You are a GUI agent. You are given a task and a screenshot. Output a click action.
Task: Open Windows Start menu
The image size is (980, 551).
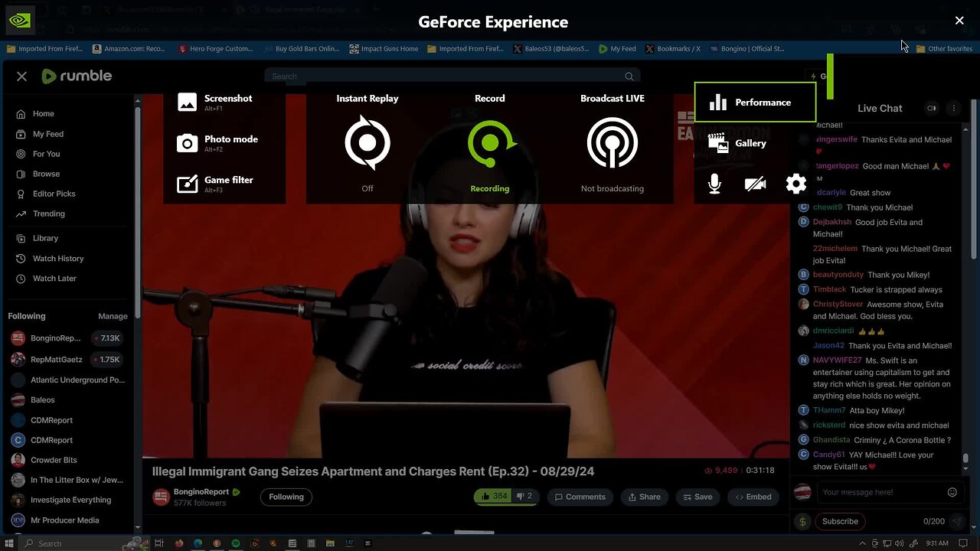8,543
